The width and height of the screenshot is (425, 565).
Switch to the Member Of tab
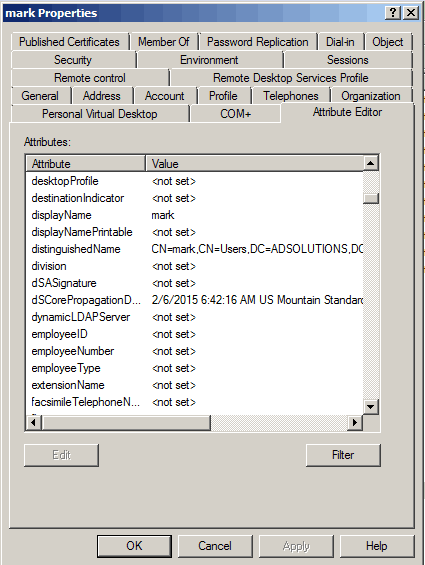[x=164, y=42]
